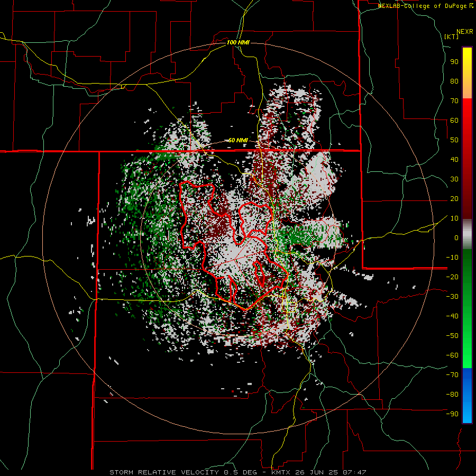
Task: Click the NEXLAB-College of DuPage credit text
Action: tap(425, 6)
